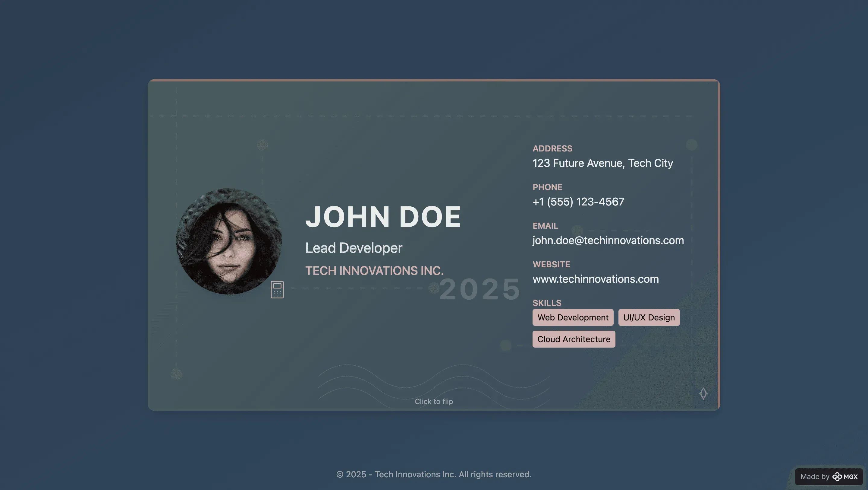Click the phone number +1 (555) 123-4567

click(578, 202)
